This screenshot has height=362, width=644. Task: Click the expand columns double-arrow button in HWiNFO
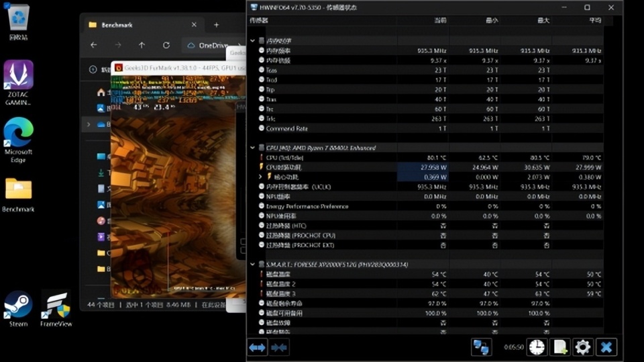pyautogui.click(x=258, y=347)
